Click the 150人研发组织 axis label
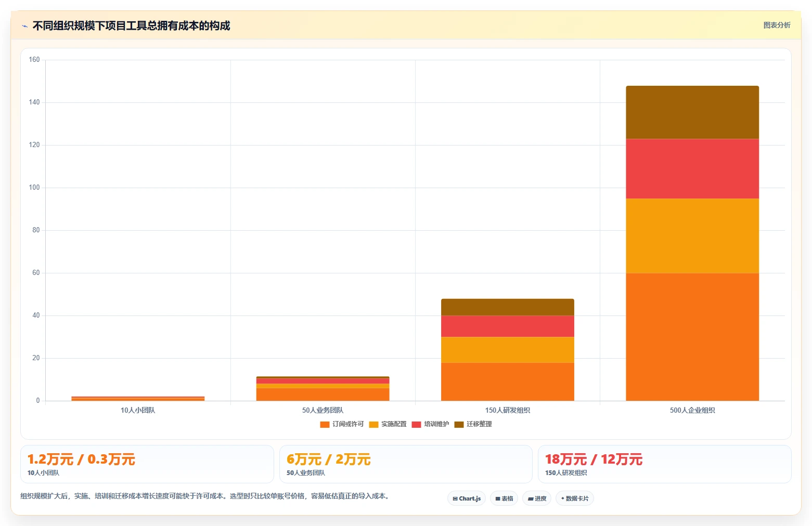 pyautogui.click(x=508, y=410)
